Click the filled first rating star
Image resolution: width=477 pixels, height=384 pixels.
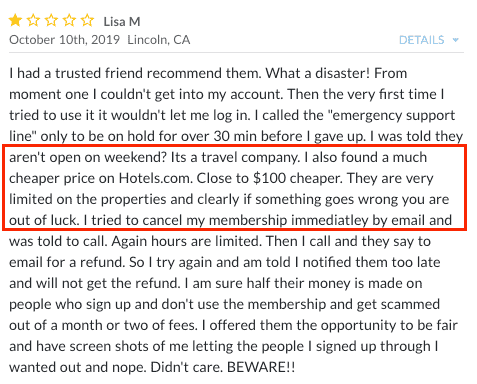coord(15,21)
